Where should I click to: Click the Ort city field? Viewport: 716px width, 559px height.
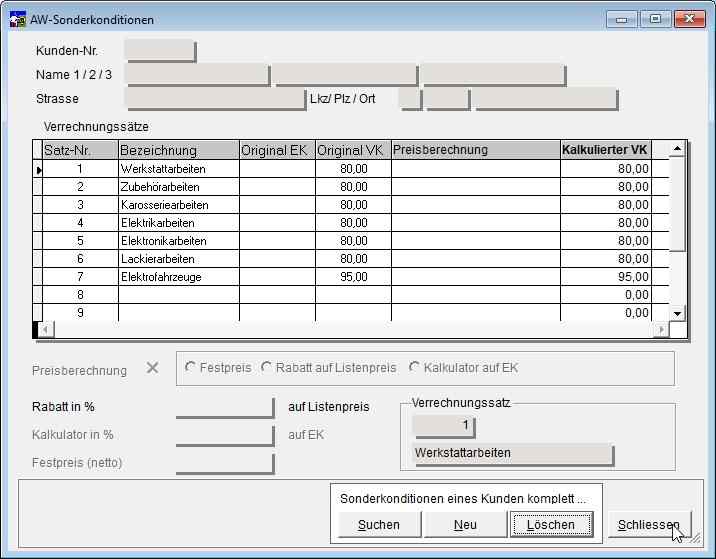point(546,99)
